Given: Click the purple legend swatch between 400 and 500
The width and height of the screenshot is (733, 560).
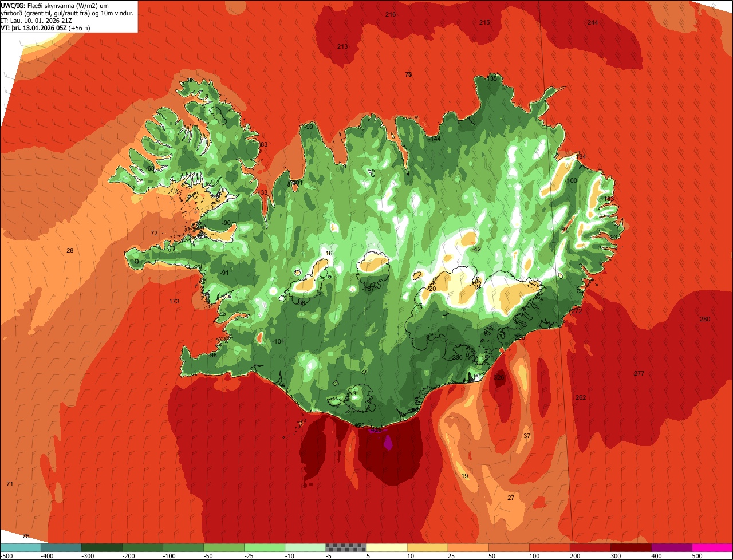Looking at the screenshot, I should [x=672, y=547].
